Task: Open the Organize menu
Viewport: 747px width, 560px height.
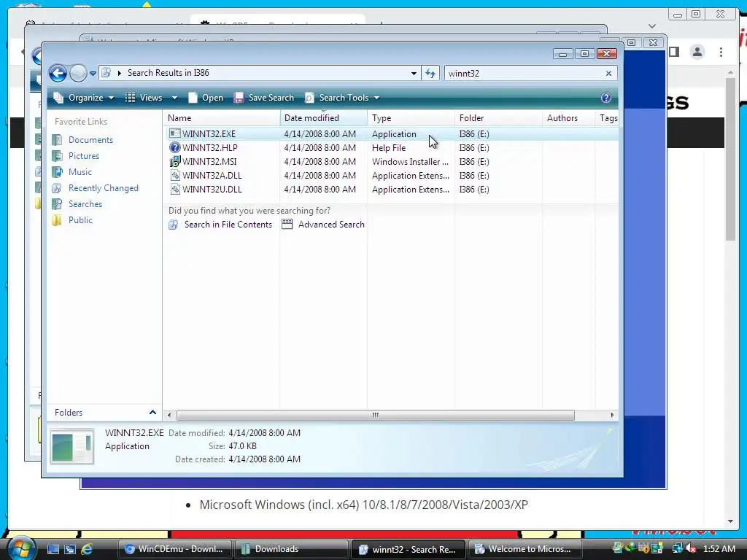Action: point(84,98)
